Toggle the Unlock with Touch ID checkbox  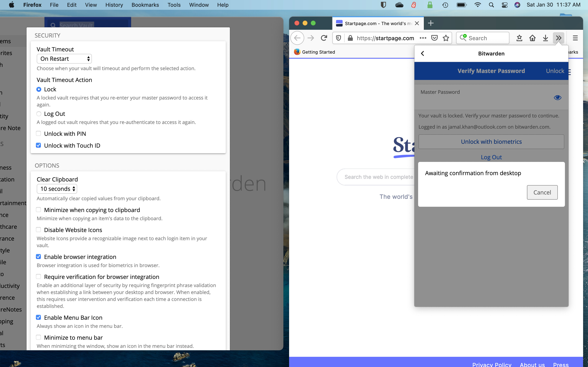(x=38, y=145)
